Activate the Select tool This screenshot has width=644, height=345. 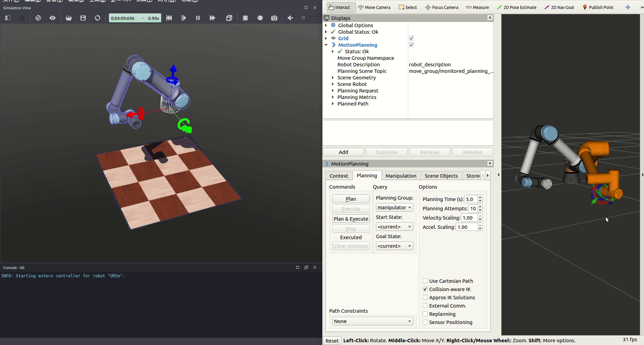coord(408,7)
